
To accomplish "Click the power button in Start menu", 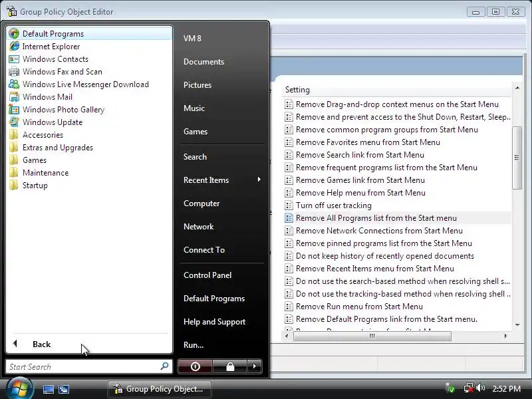I will click(195, 366).
